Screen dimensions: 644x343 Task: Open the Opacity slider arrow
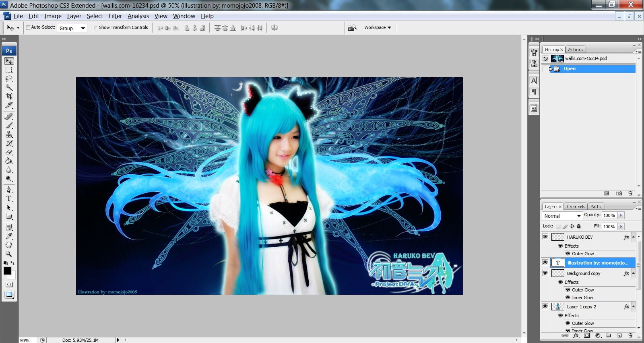coord(621,215)
